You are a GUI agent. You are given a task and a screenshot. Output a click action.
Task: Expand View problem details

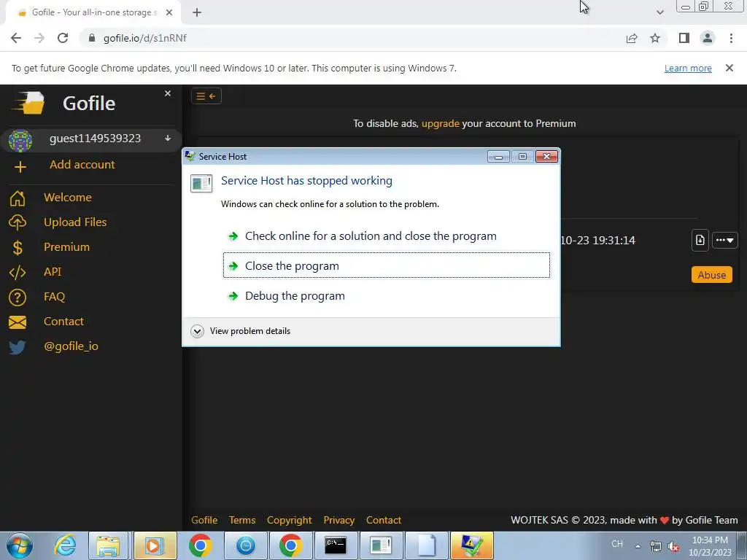click(x=240, y=331)
